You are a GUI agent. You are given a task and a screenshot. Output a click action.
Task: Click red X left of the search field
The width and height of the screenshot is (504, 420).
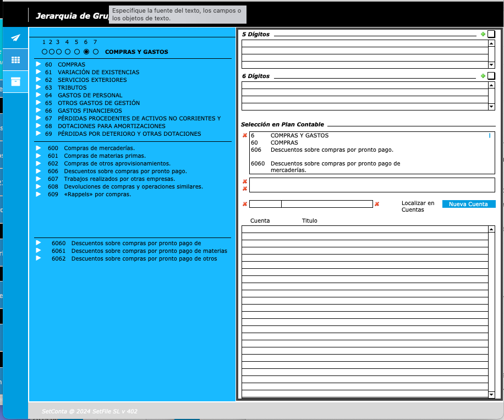coord(245,204)
